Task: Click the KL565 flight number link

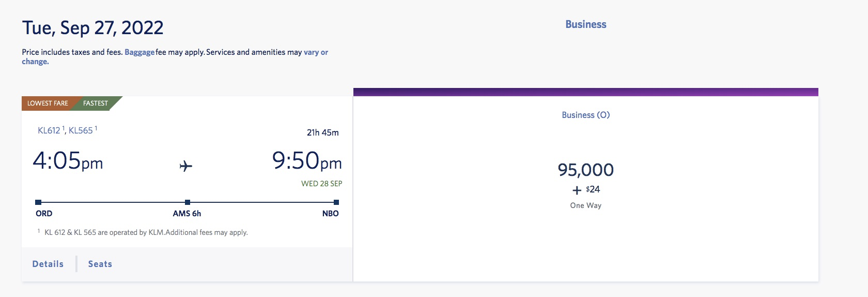Action: (81, 130)
